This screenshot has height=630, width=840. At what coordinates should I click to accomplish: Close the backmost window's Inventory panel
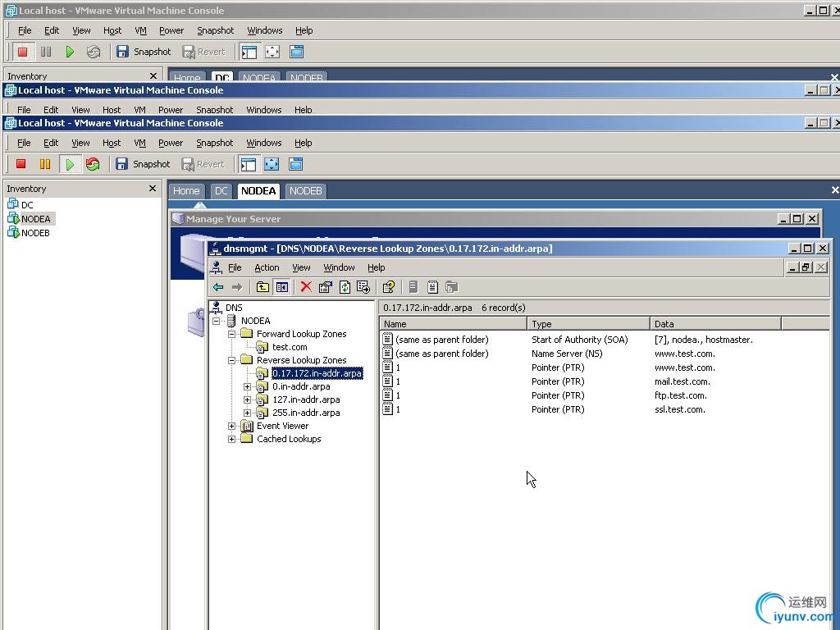pyautogui.click(x=153, y=76)
